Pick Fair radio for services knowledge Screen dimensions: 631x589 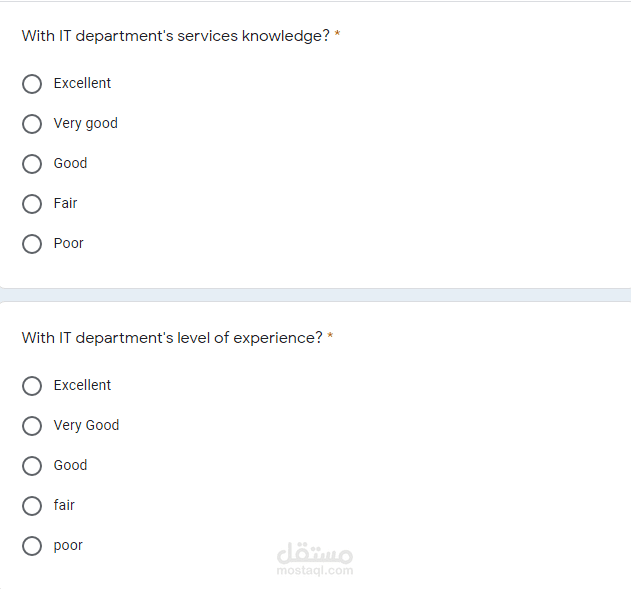(32, 204)
